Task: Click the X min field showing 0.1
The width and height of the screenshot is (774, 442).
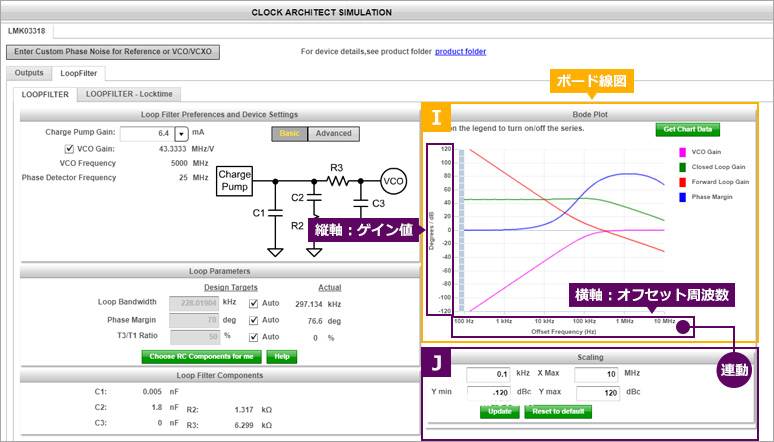Action: coord(488,374)
